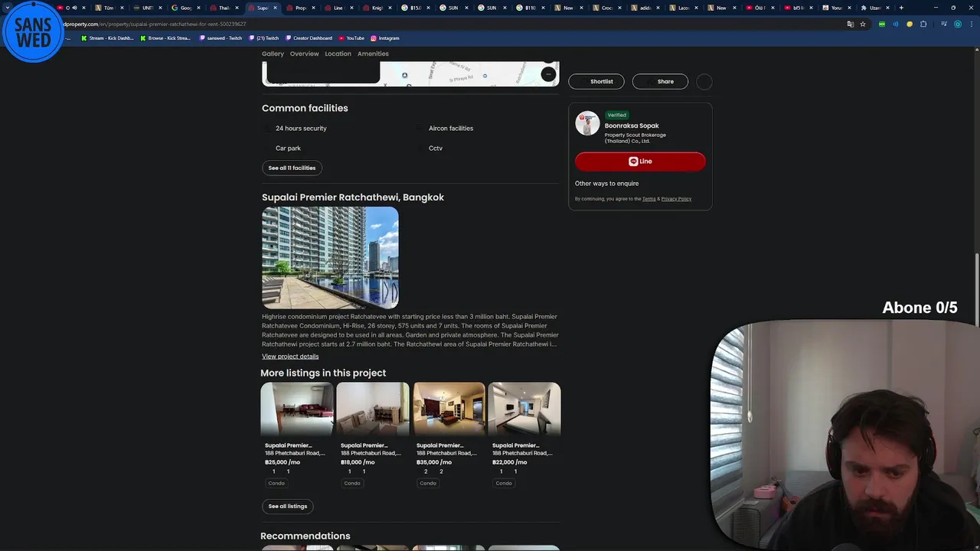The height and width of the screenshot is (551, 980).
Task: Click the round button beside Share
Action: 704,81
